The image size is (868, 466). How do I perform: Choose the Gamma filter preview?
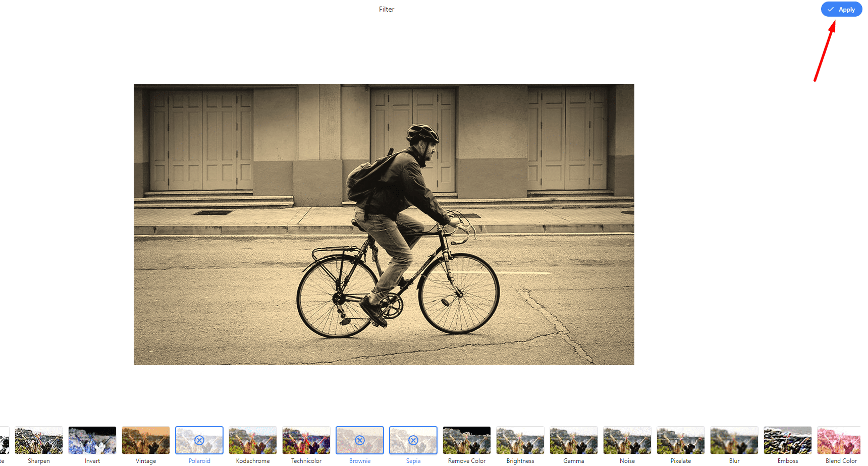pyautogui.click(x=574, y=440)
